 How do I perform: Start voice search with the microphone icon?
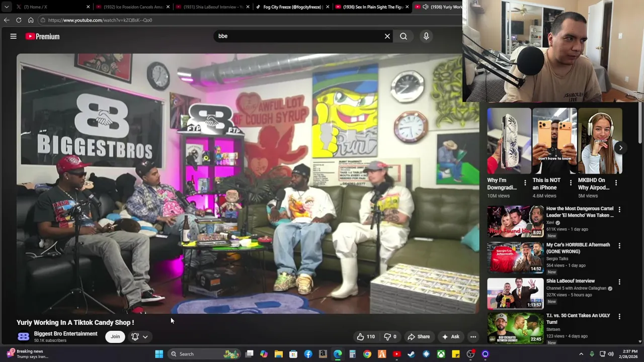coord(426,36)
